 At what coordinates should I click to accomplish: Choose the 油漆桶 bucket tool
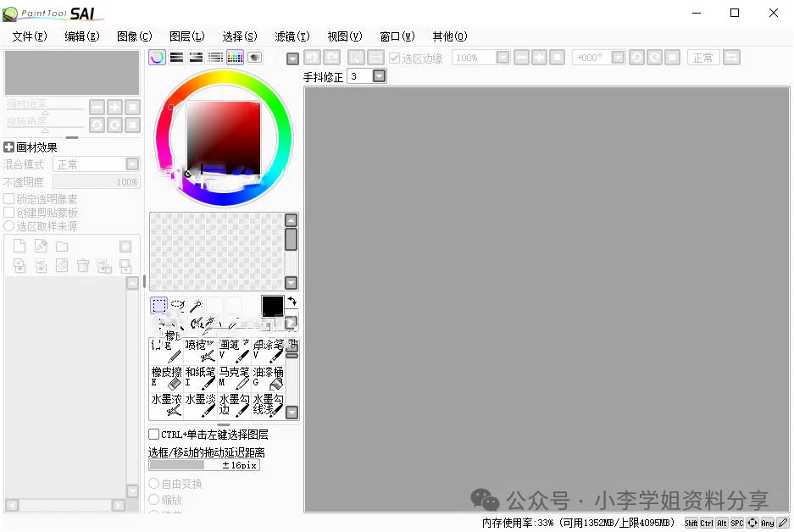(x=268, y=379)
